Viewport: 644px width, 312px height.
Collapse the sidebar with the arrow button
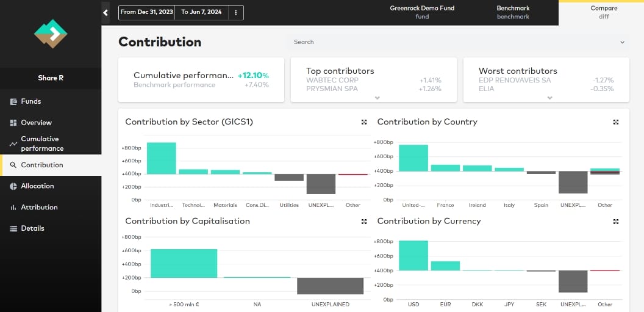[x=106, y=12]
